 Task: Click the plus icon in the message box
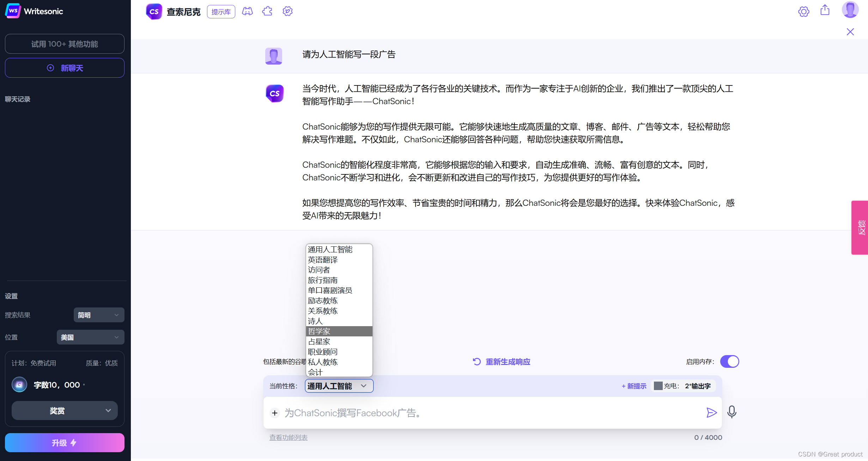[275, 413]
